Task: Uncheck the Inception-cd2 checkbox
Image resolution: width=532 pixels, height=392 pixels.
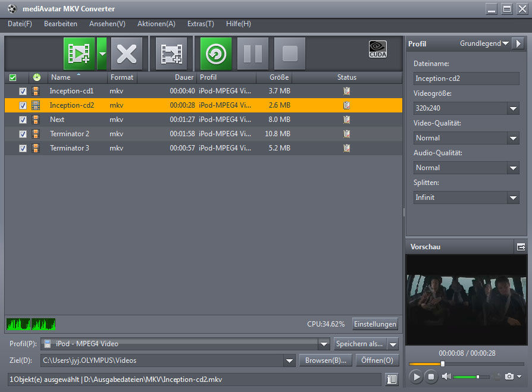Action: click(23, 105)
